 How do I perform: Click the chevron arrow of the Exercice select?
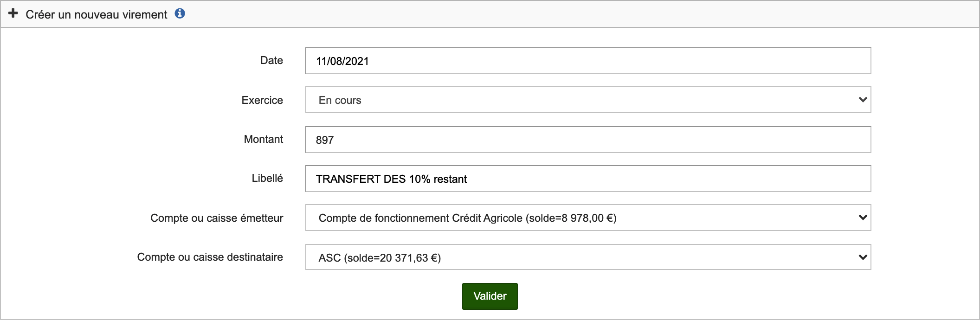863,100
